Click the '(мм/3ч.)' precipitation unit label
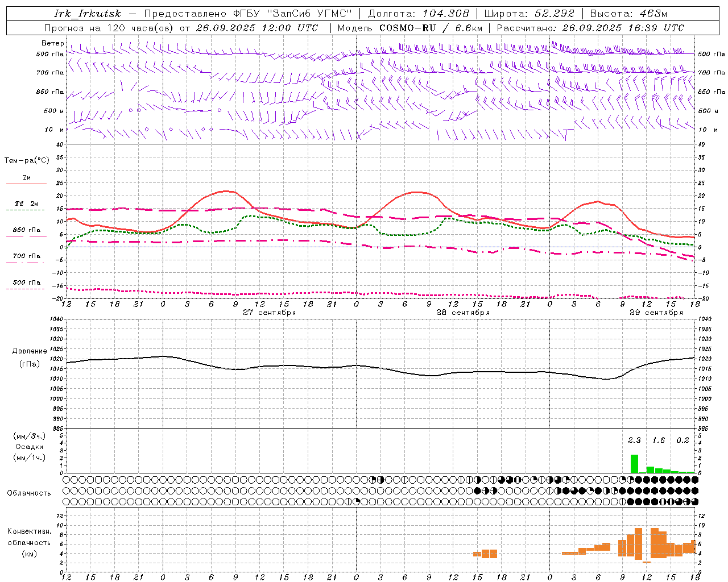728x582 pixels. [x=30, y=436]
